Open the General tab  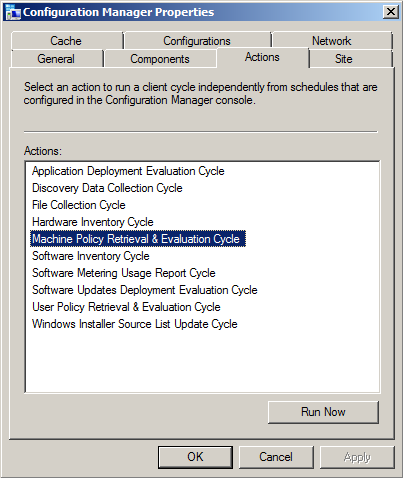click(x=56, y=59)
